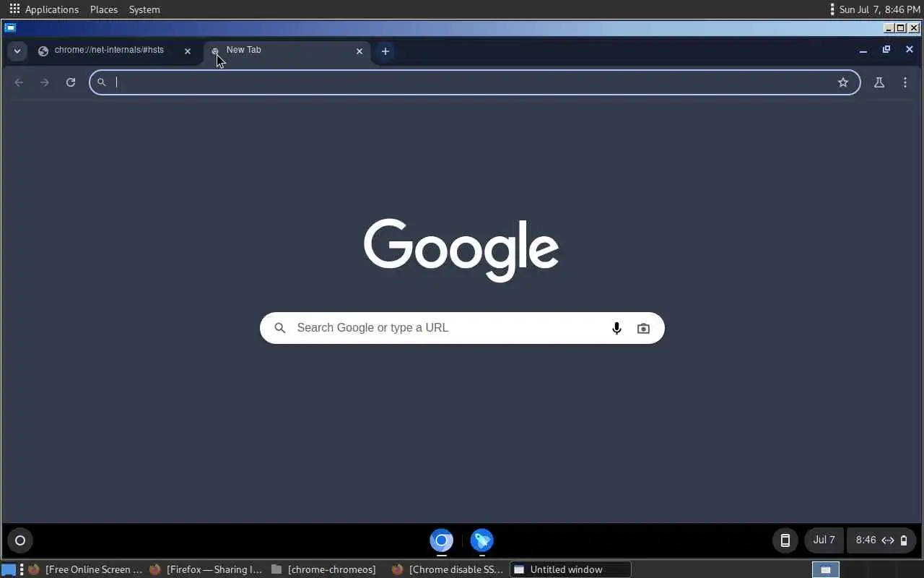Maximize the outer Untitled window
924x578 pixels.
(x=901, y=28)
